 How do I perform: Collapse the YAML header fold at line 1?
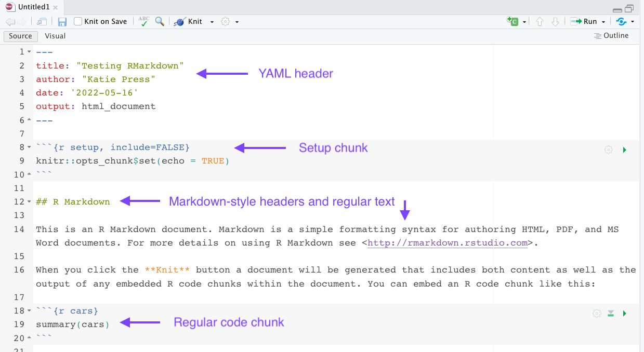click(29, 52)
